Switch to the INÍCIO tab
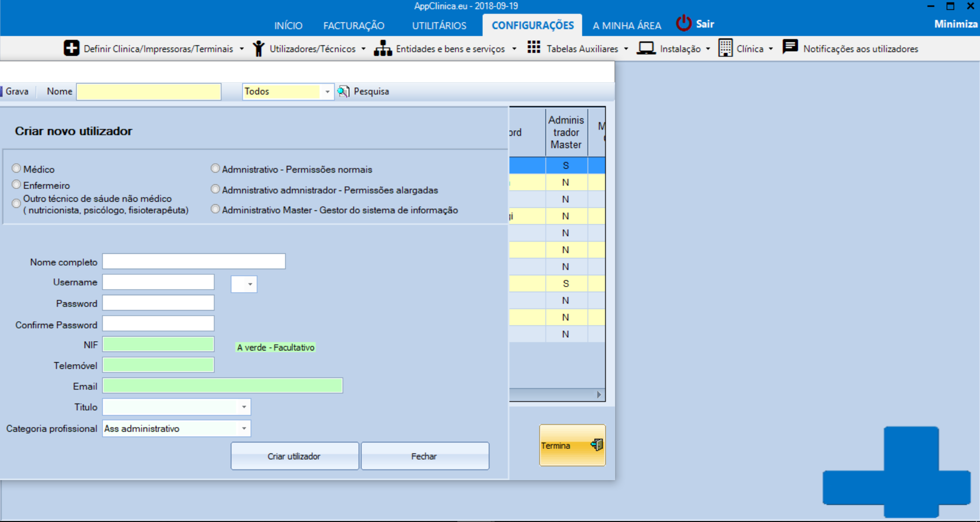980x522 pixels. coord(288,26)
